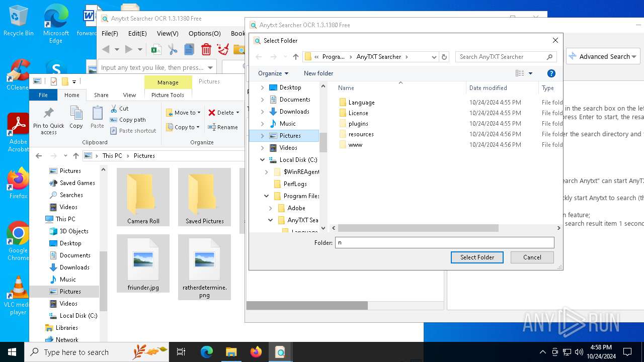Click the Copy icon in Explorer ribbon
This screenshot has width=644, height=362.
pos(76,118)
